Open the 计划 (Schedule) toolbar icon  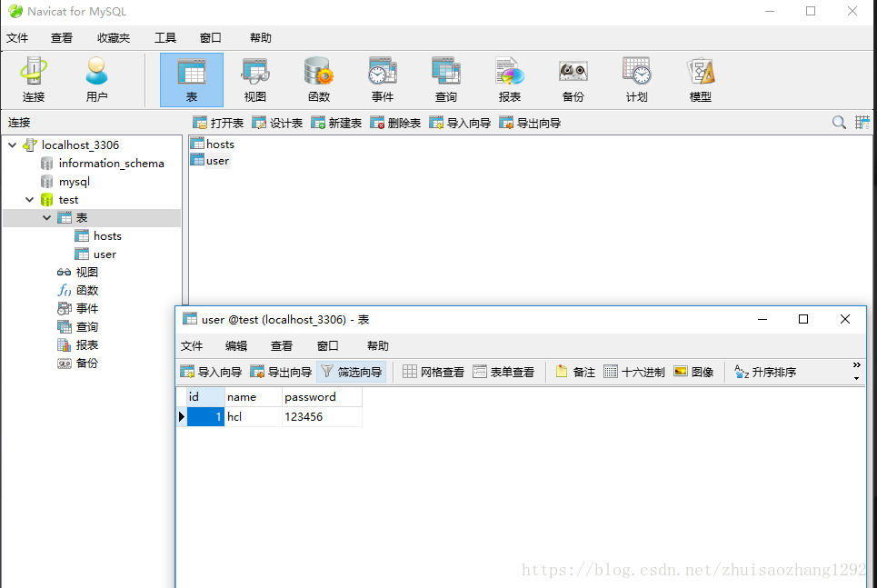click(636, 79)
